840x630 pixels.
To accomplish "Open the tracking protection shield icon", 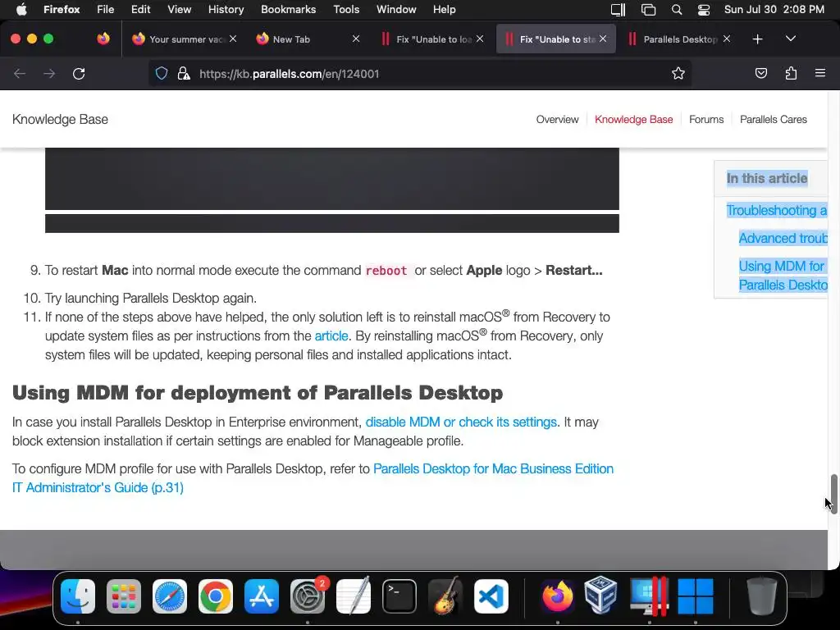I will click(162, 73).
